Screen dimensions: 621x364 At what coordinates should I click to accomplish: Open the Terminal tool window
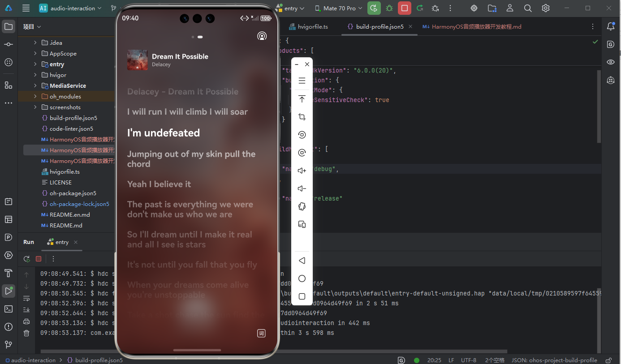(9, 309)
